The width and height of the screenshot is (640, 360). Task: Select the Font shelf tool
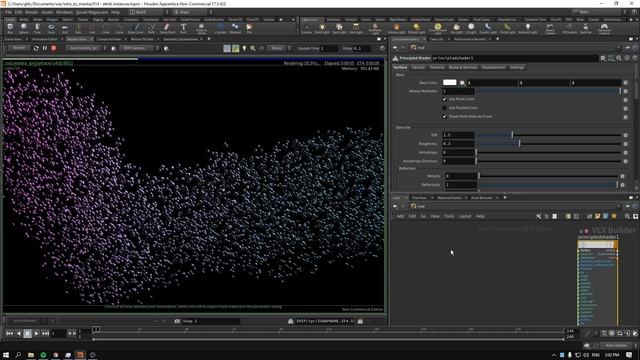183,28
